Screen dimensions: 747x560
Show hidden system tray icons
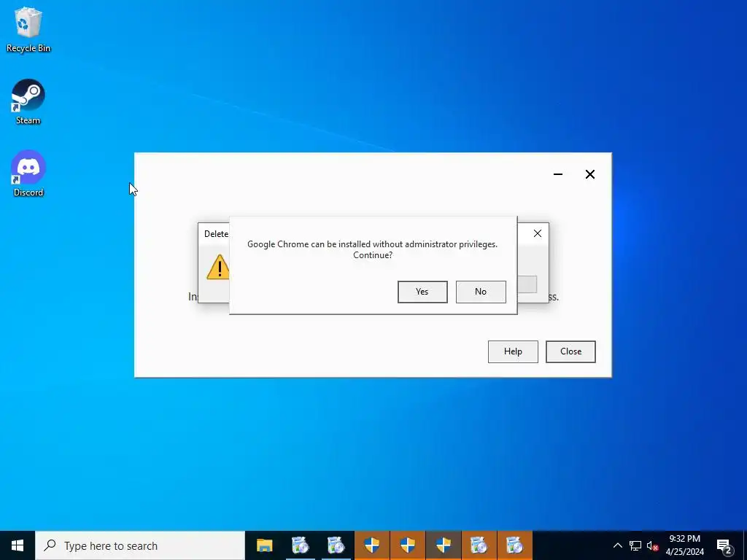(x=617, y=545)
